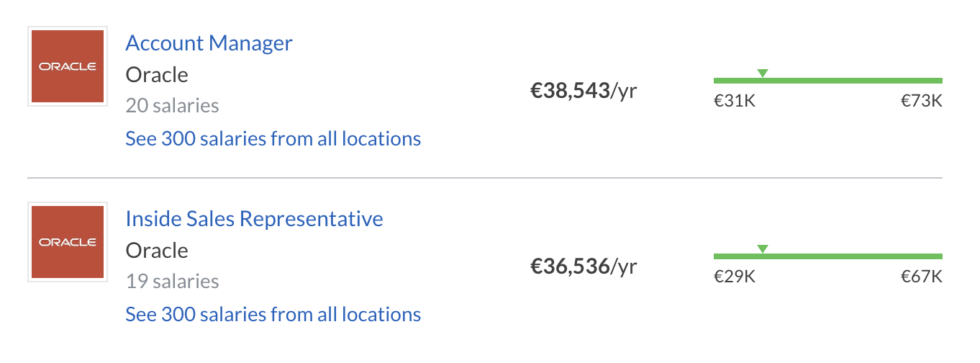Image resolution: width=980 pixels, height=363 pixels.
Task: Open Oracle logo beside Account Manager
Action: [x=68, y=66]
